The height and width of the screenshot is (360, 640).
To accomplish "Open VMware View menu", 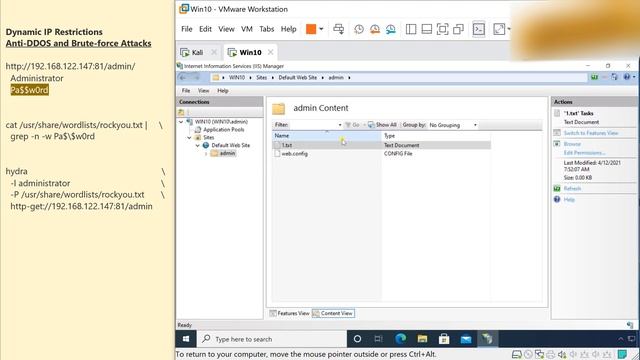I will [226, 29].
